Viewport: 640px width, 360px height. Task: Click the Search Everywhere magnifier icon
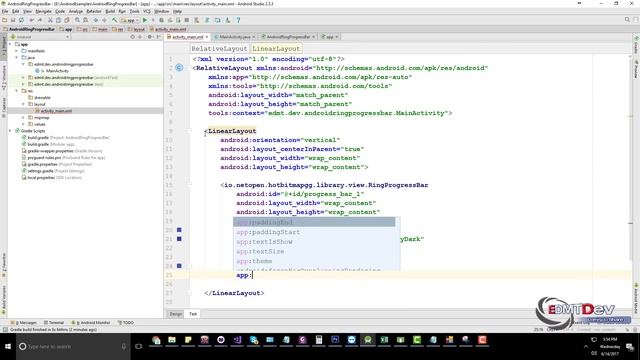point(627,20)
